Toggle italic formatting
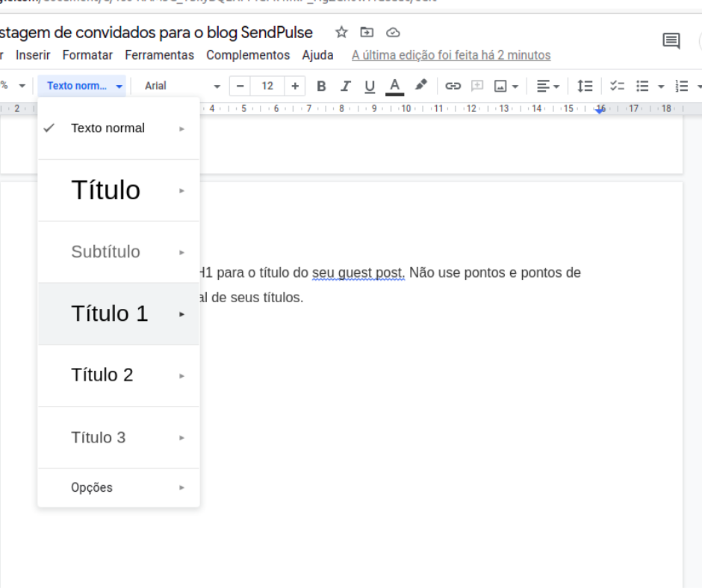The image size is (702, 588). pos(345,86)
